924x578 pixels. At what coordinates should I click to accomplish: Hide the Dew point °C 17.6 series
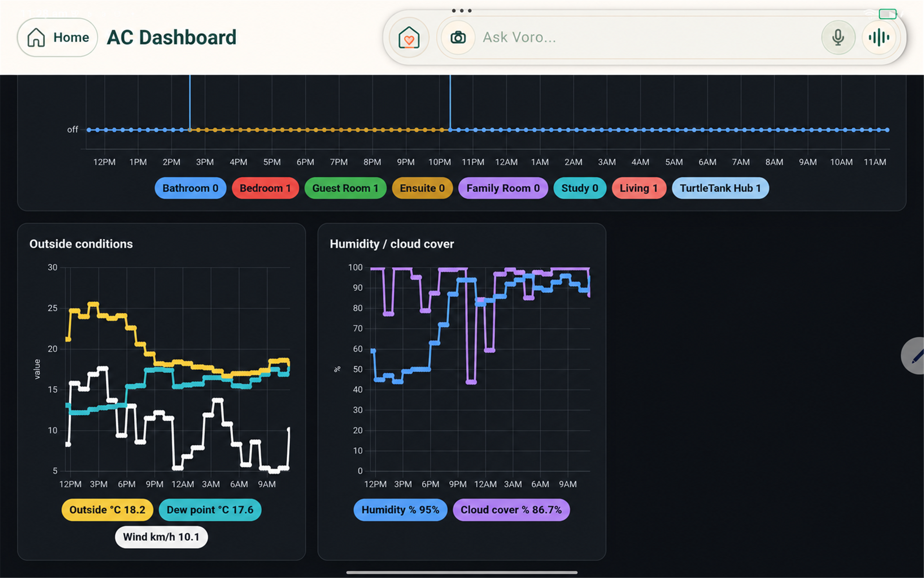[x=210, y=510]
